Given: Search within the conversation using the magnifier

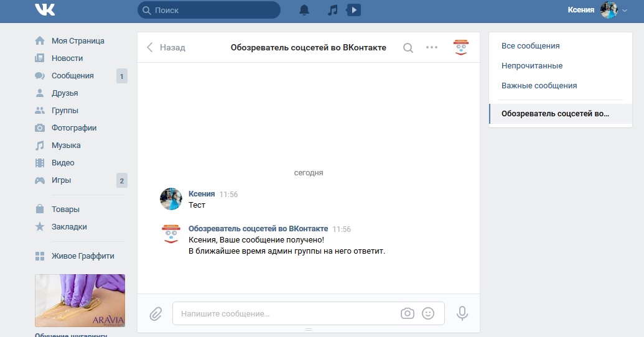Looking at the screenshot, I should (x=408, y=48).
